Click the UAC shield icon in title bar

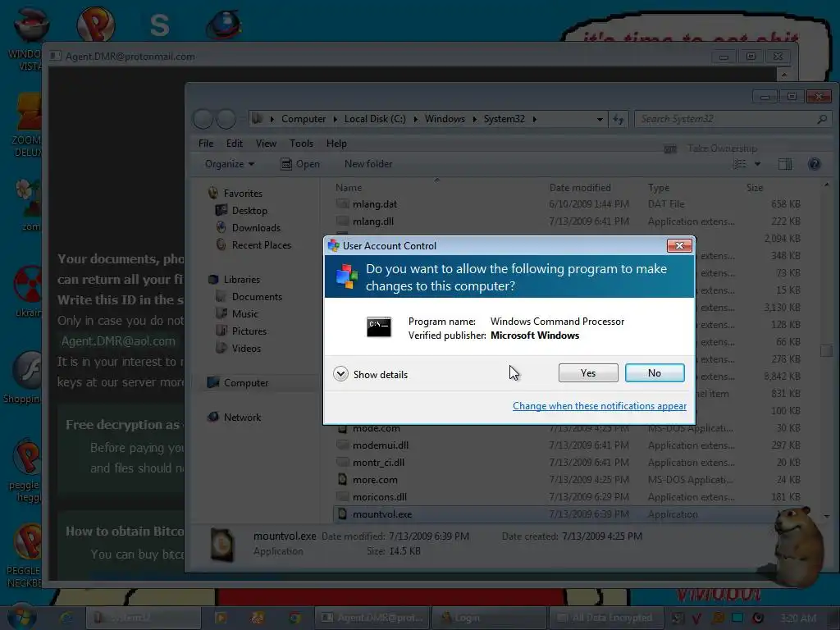pos(334,245)
